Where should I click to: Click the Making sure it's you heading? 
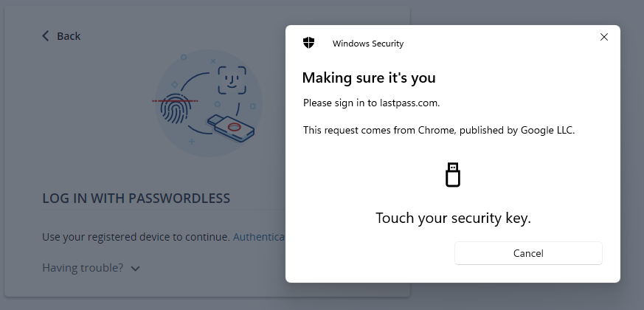(369, 77)
